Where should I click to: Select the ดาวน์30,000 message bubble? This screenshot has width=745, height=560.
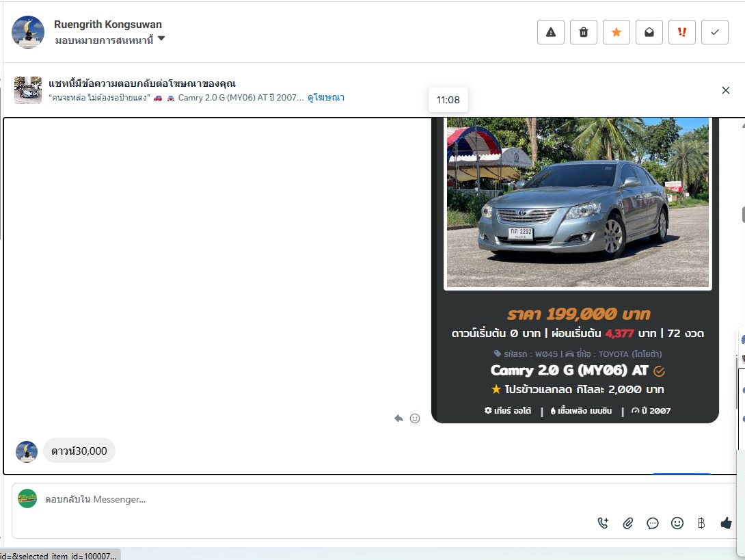pos(79,451)
